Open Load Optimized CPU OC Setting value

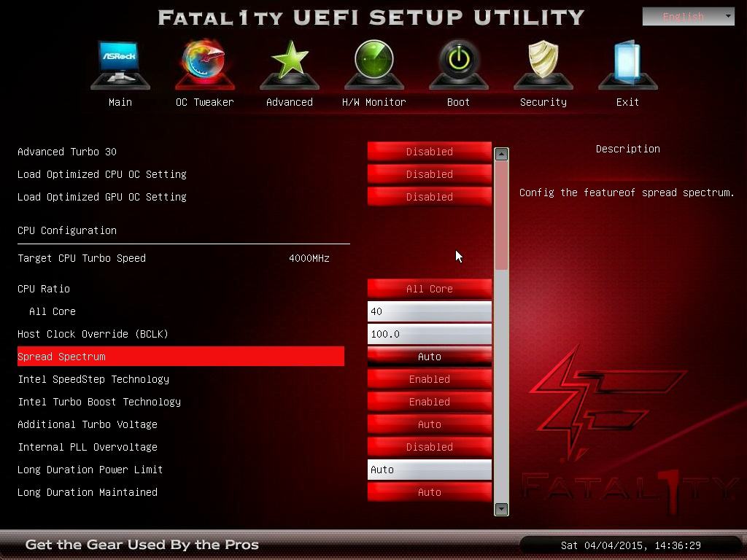[x=429, y=174]
